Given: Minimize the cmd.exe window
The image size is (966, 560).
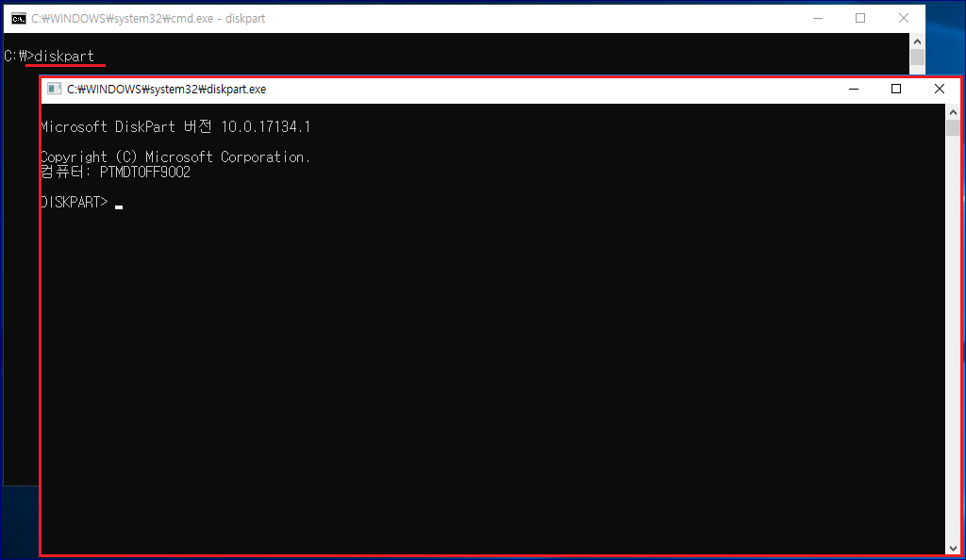Looking at the screenshot, I should coord(818,19).
